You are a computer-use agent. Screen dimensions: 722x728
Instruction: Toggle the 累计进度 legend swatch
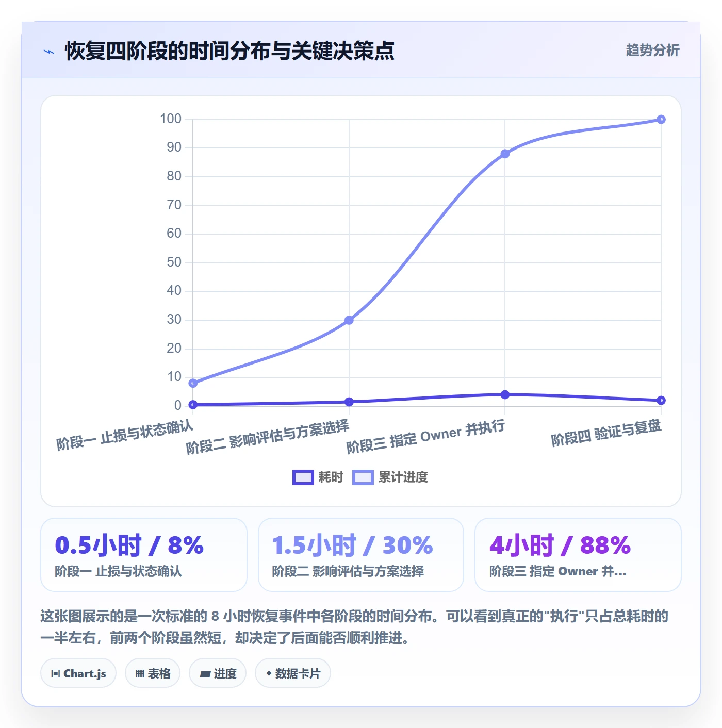pos(363,477)
